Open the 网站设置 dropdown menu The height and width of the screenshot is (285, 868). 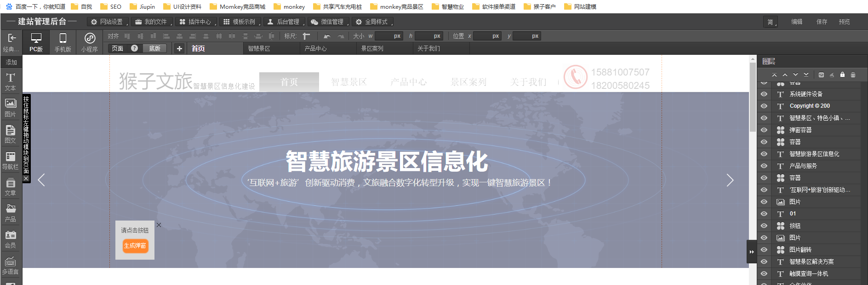point(108,22)
